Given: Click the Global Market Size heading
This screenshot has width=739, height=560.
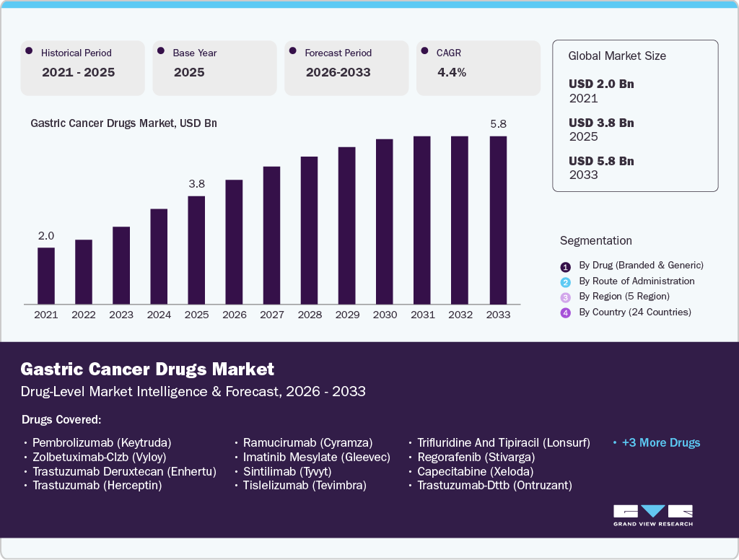Looking at the screenshot, I should 617,56.
